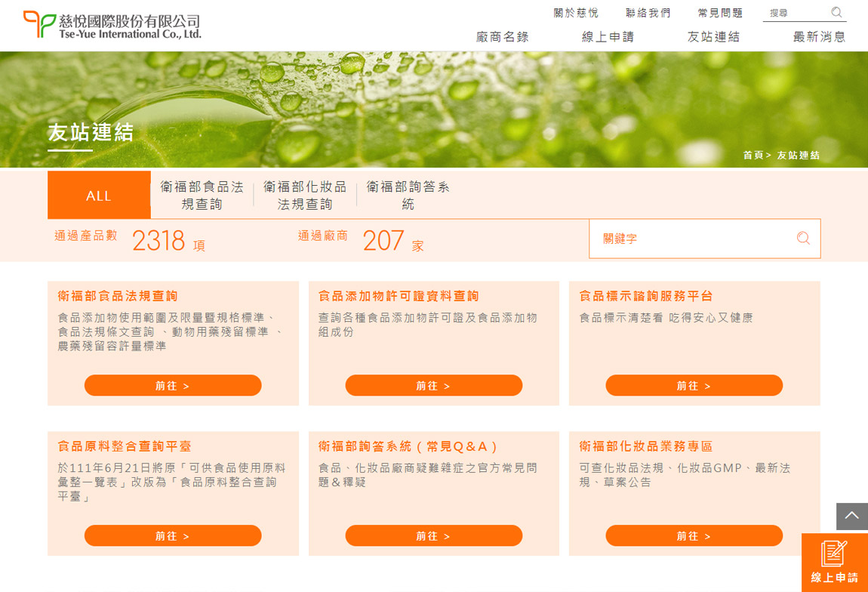Image resolution: width=868 pixels, height=592 pixels.
Task: Click the Tse-Yue International company logo
Action: pyautogui.click(x=112, y=25)
